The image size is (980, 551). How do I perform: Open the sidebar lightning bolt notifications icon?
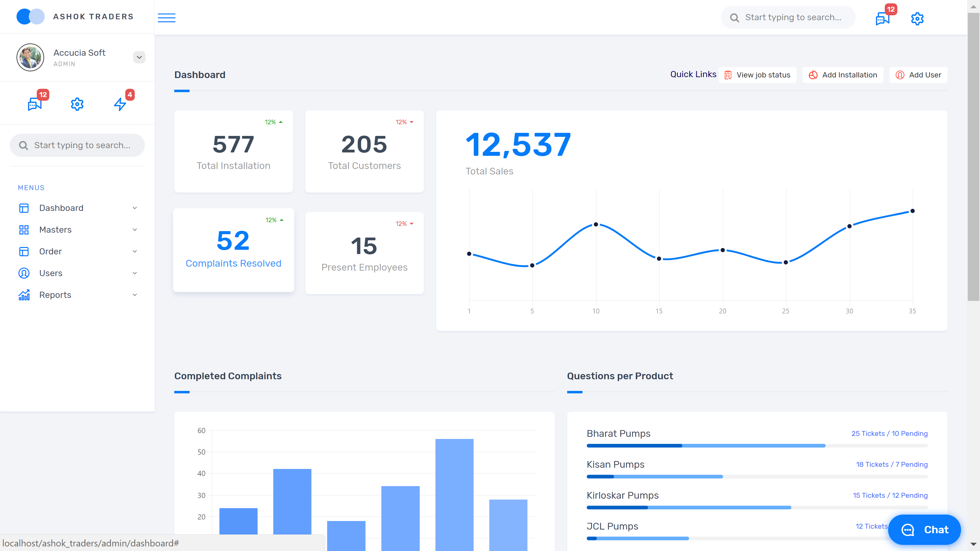coord(120,104)
